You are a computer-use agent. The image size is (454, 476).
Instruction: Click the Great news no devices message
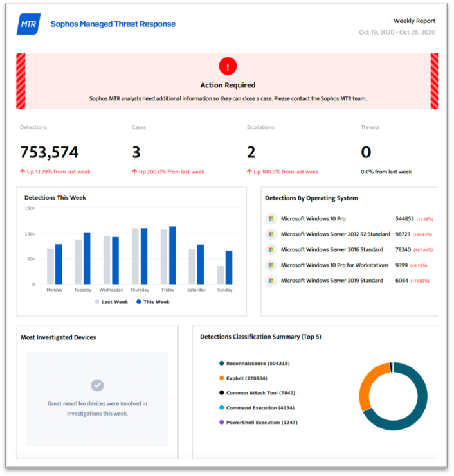[x=97, y=409]
